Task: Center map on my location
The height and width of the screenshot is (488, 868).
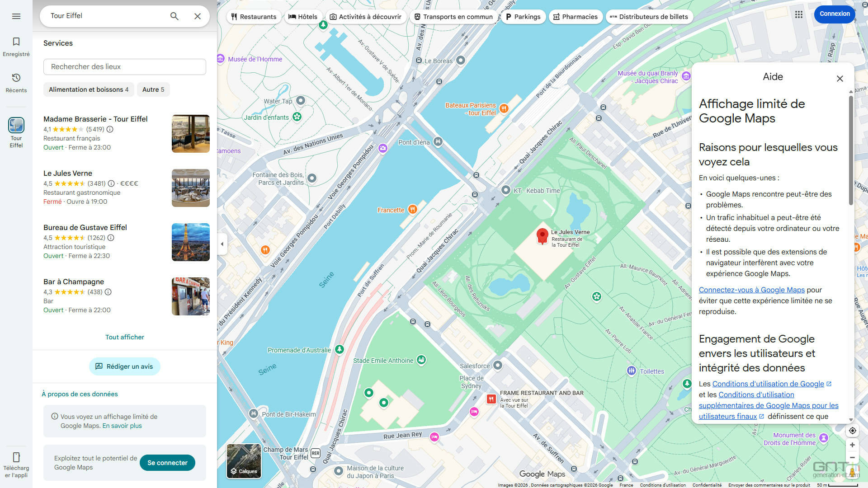Action: (x=852, y=431)
